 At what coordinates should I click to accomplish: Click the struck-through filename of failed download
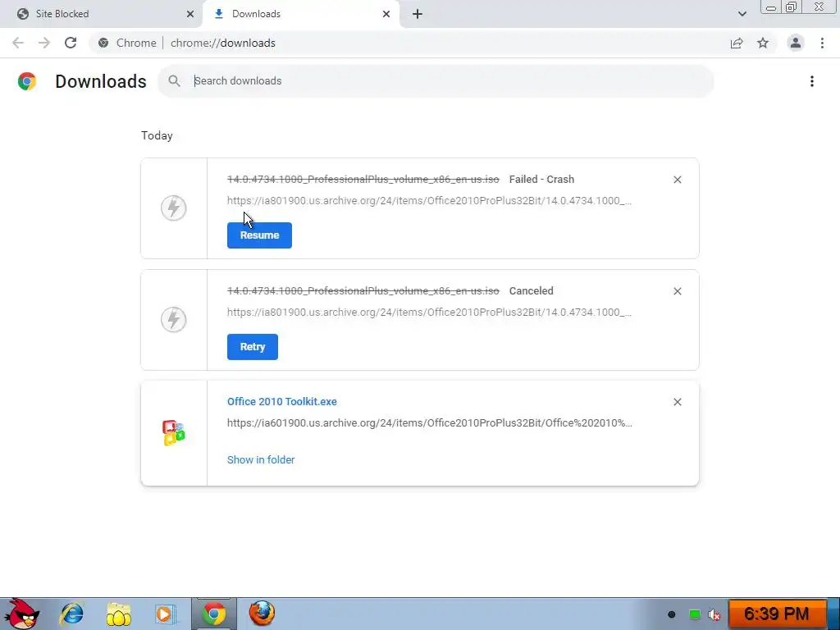pos(363,179)
